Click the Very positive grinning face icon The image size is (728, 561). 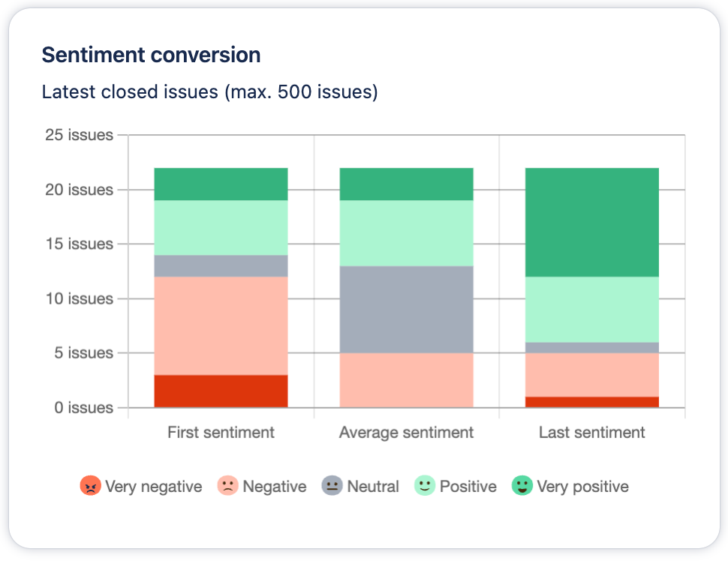522,486
